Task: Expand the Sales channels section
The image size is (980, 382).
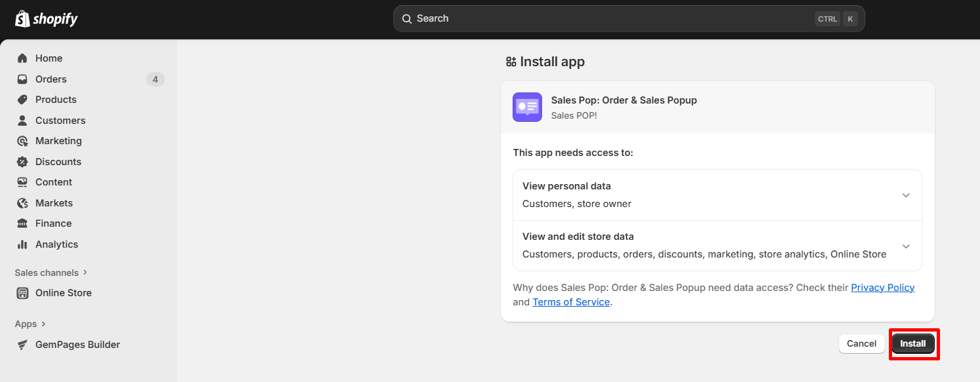Action: click(51, 273)
